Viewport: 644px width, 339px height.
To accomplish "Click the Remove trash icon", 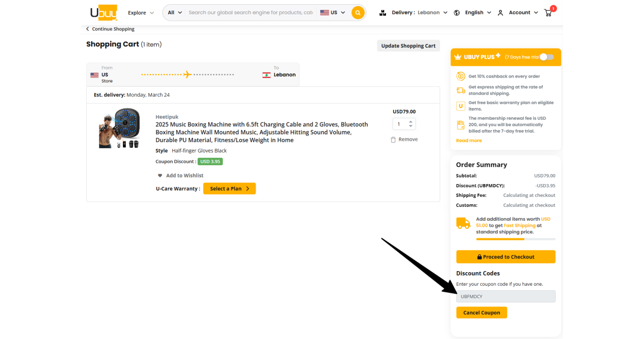I will (x=393, y=139).
